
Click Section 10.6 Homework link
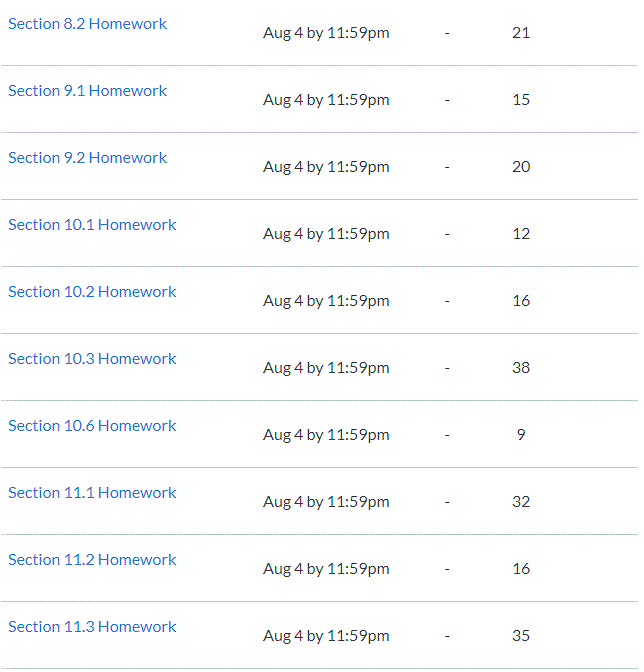(x=92, y=426)
